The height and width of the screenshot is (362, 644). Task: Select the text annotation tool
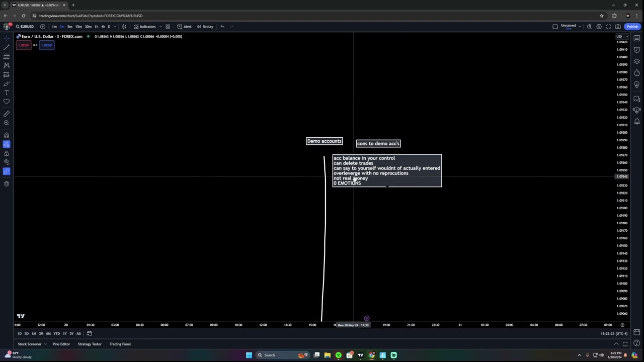point(7,93)
